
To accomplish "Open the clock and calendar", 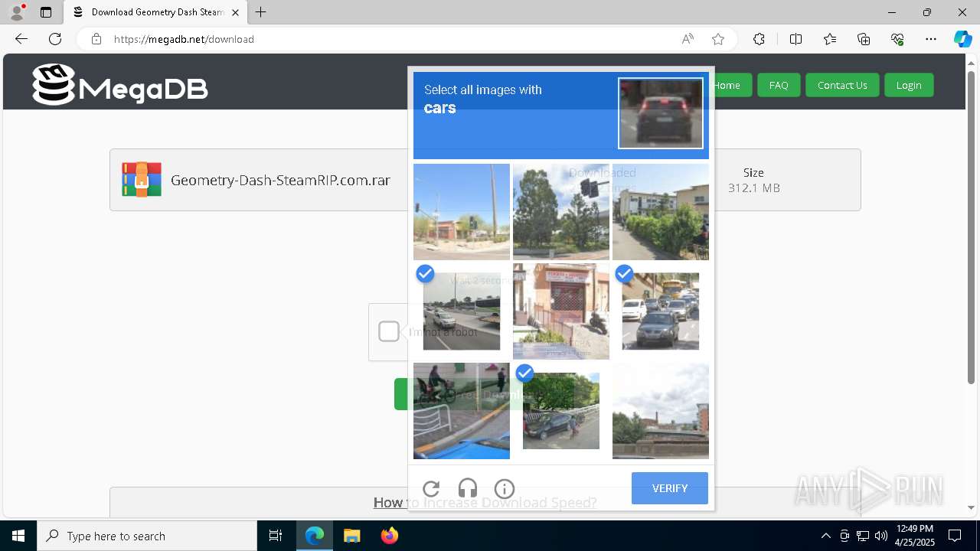I will tap(915, 536).
